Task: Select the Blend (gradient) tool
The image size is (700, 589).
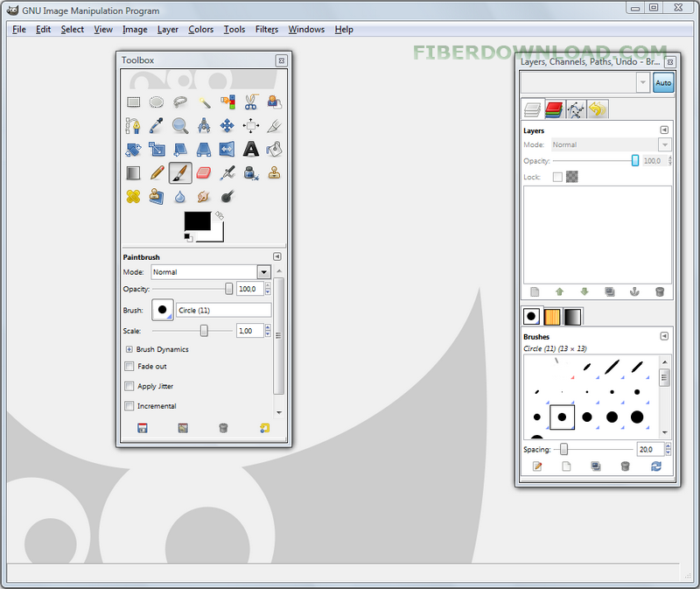Action: click(133, 172)
